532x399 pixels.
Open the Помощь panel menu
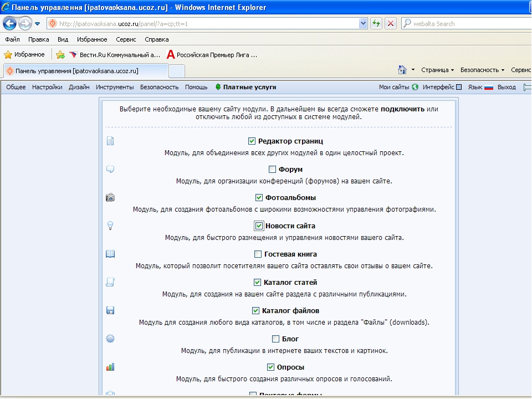coord(196,87)
